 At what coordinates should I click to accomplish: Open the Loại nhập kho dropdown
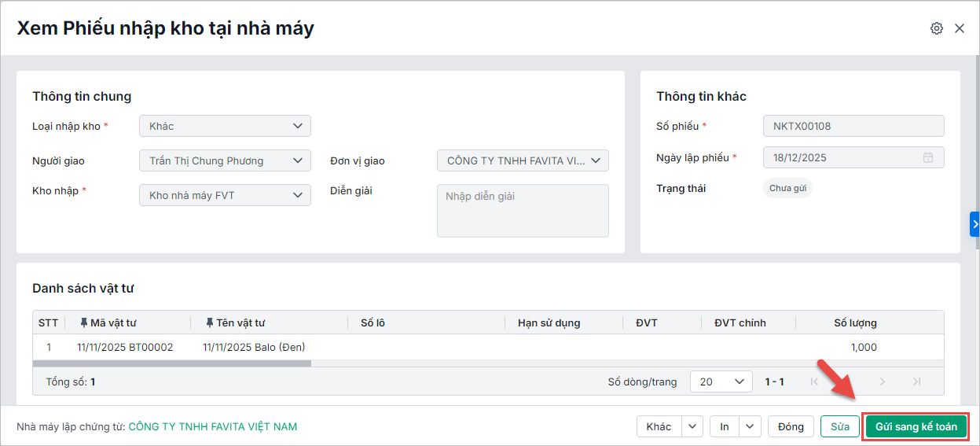(x=298, y=126)
